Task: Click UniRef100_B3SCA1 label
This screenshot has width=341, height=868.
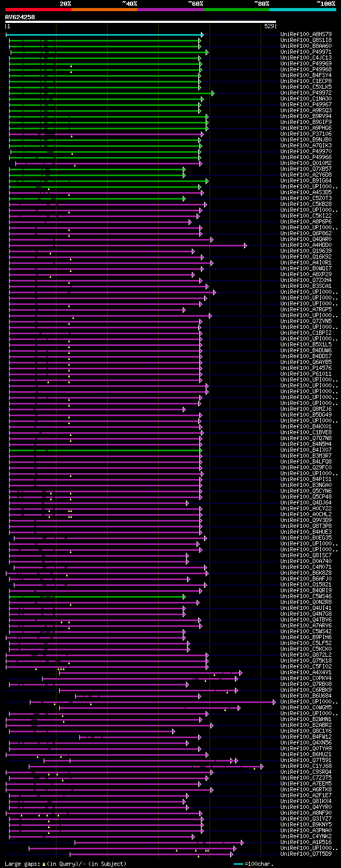Action: pos(306,286)
